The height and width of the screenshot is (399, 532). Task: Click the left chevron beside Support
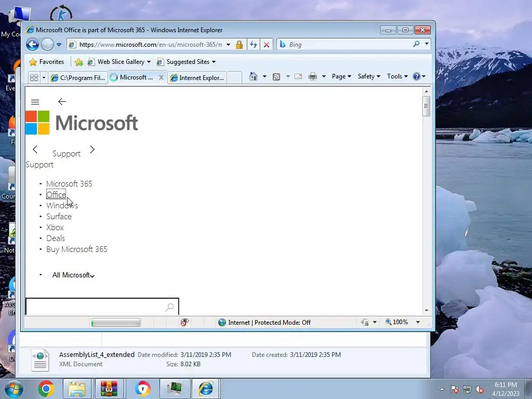click(x=35, y=149)
